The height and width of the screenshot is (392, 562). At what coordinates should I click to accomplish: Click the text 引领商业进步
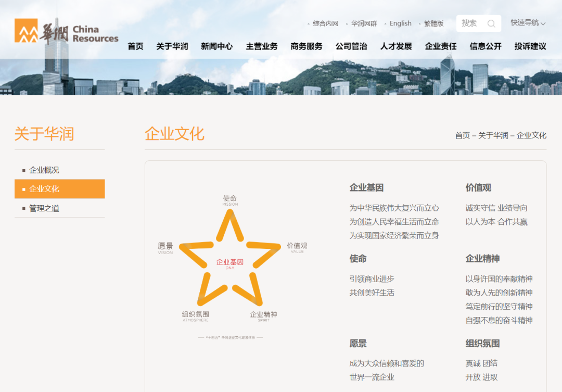(372, 279)
